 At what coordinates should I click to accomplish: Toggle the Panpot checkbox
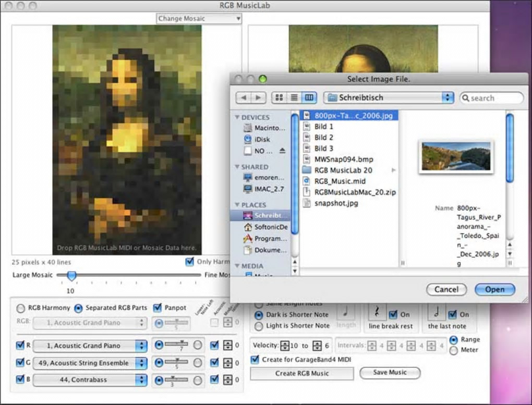[157, 308]
